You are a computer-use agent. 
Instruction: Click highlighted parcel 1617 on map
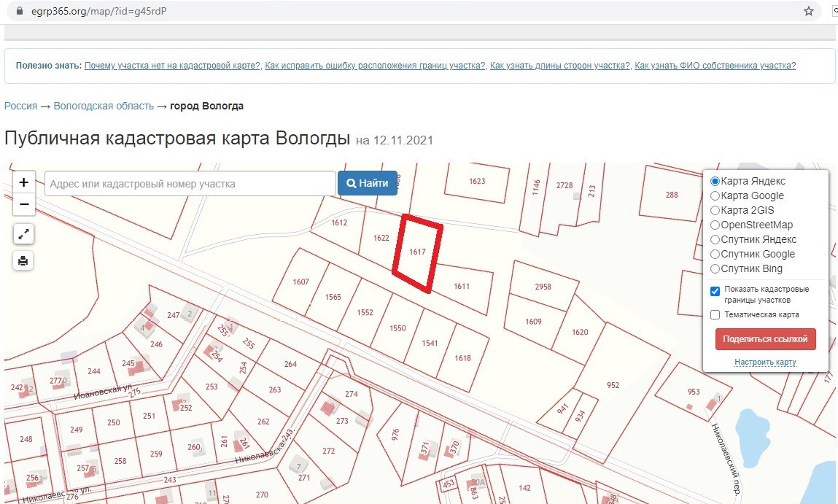pos(417,252)
